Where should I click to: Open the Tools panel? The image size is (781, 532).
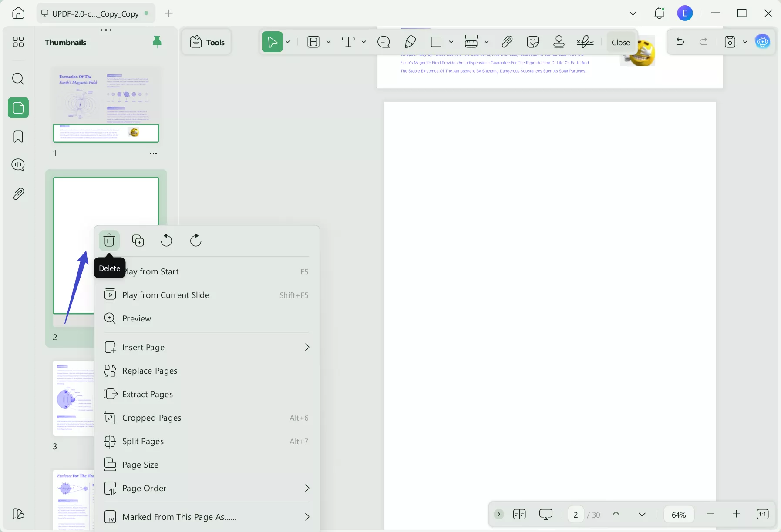pos(207,42)
